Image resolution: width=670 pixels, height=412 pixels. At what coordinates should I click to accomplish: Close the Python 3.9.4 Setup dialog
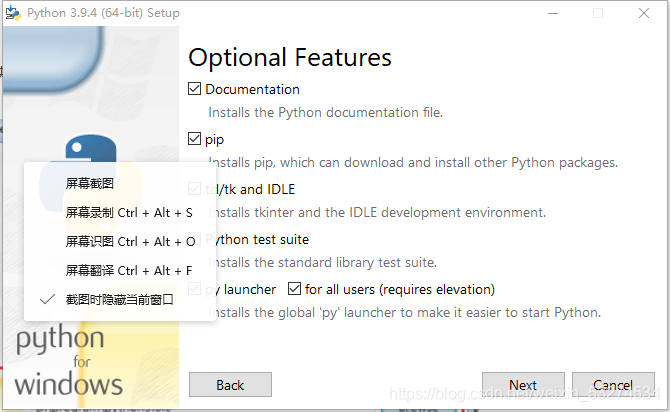pyautogui.click(x=644, y=13)
